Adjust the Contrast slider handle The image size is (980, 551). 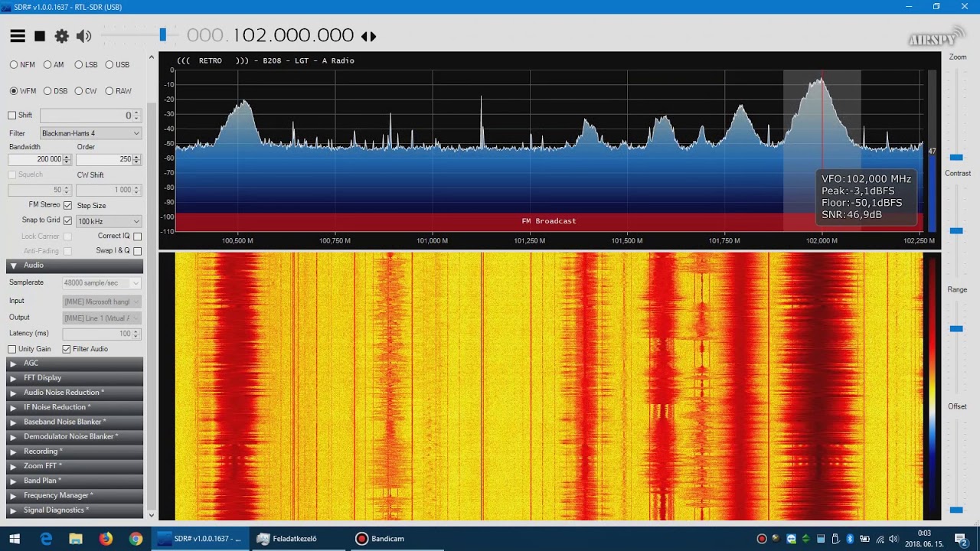coord(956,230)
